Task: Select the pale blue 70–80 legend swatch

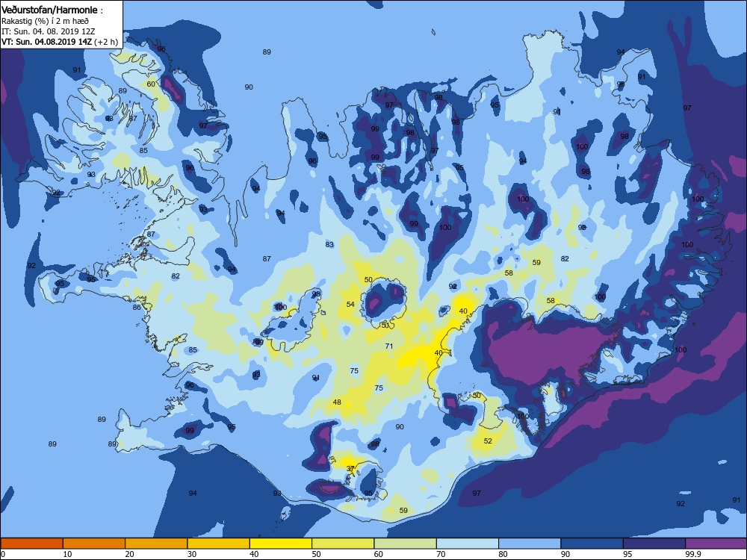Action: tap(468, 544)
